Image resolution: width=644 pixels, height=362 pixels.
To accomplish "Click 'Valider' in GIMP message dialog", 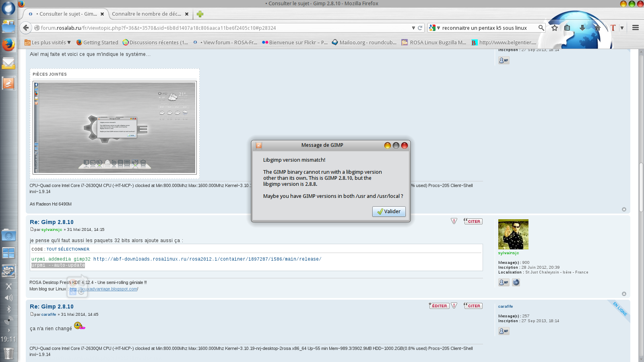I will click(389, 212).
